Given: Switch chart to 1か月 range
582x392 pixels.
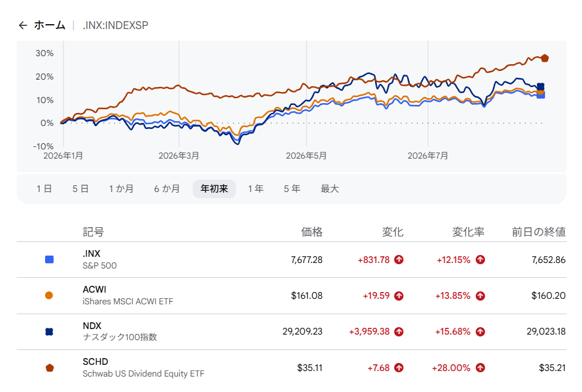Looking at the screenshot, I should tap(121, 189).
